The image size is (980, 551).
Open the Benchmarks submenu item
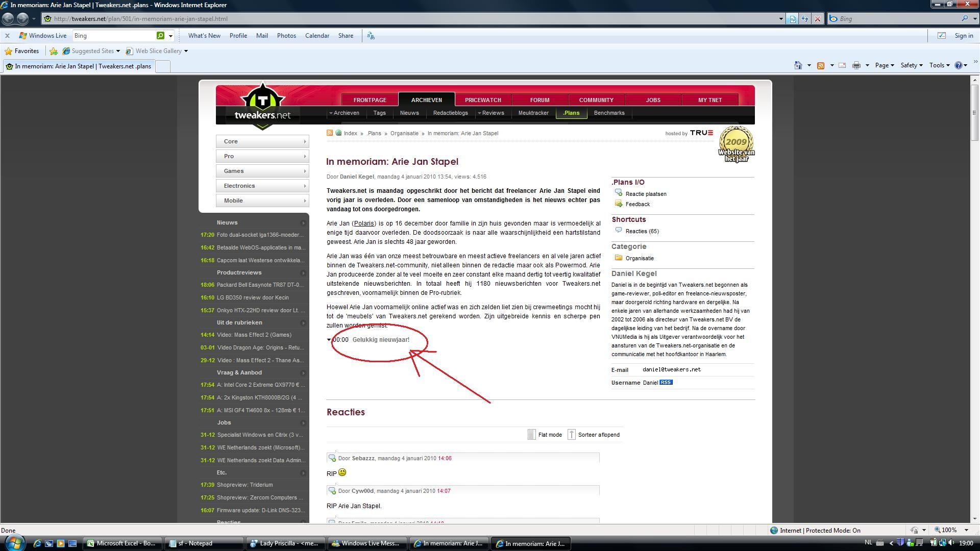[x=609, y=113]
